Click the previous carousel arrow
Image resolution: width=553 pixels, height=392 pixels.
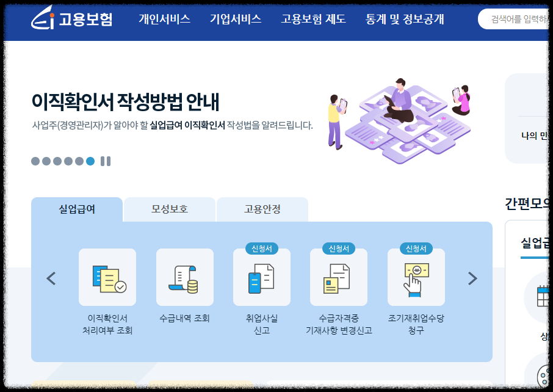[51, 278]
